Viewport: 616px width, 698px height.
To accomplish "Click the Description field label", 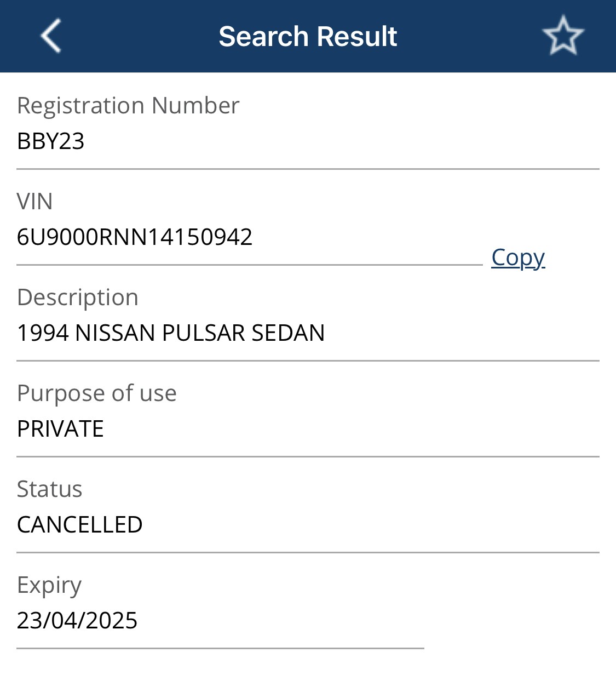I will click(x=78, y=297).
